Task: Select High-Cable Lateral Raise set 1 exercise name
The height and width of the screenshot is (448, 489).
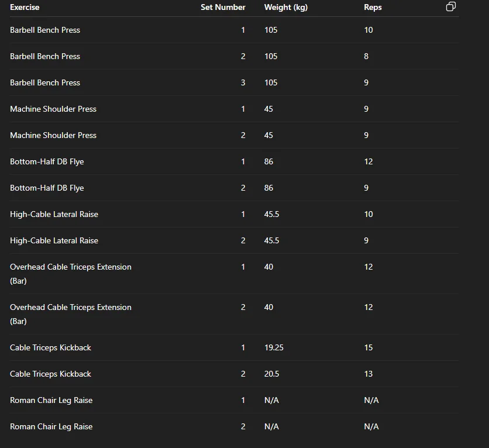Action: 54,214
